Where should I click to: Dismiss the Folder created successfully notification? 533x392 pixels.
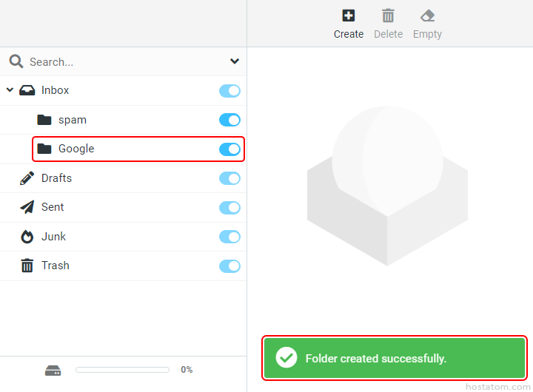click(395, 359)
